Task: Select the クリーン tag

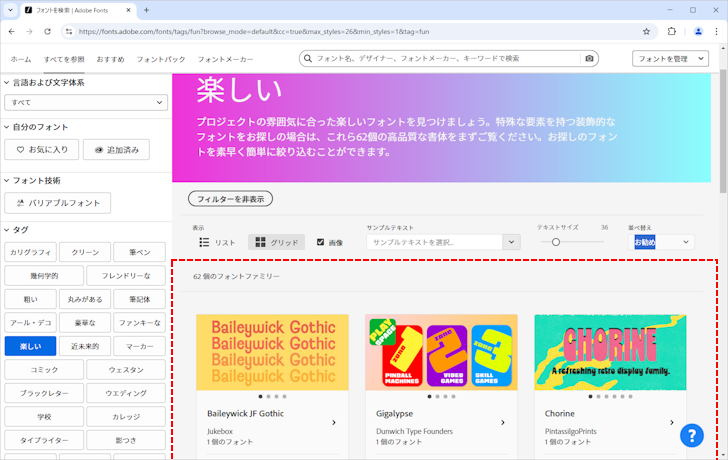Action: pyautogui.click(x=85, y=252)
